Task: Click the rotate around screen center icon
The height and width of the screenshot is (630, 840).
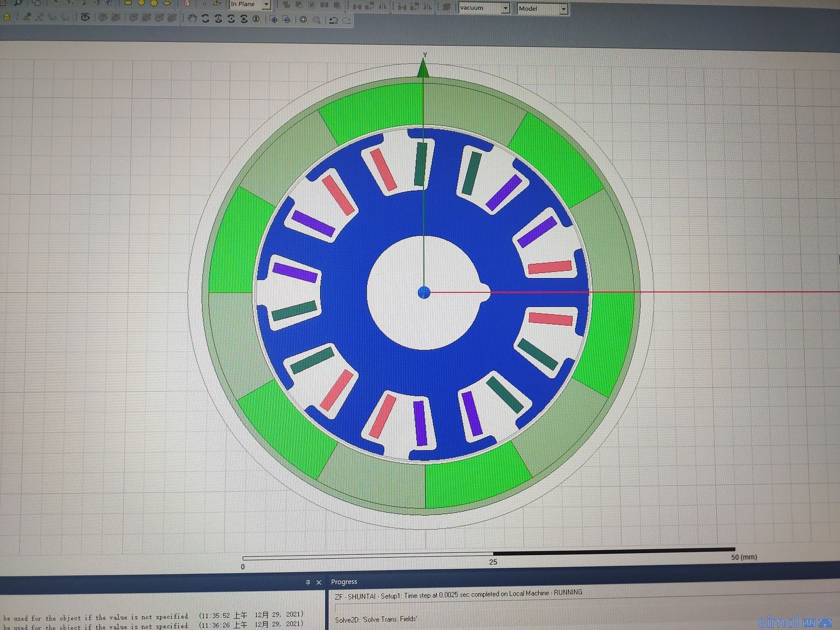Action: click(231, 19)
